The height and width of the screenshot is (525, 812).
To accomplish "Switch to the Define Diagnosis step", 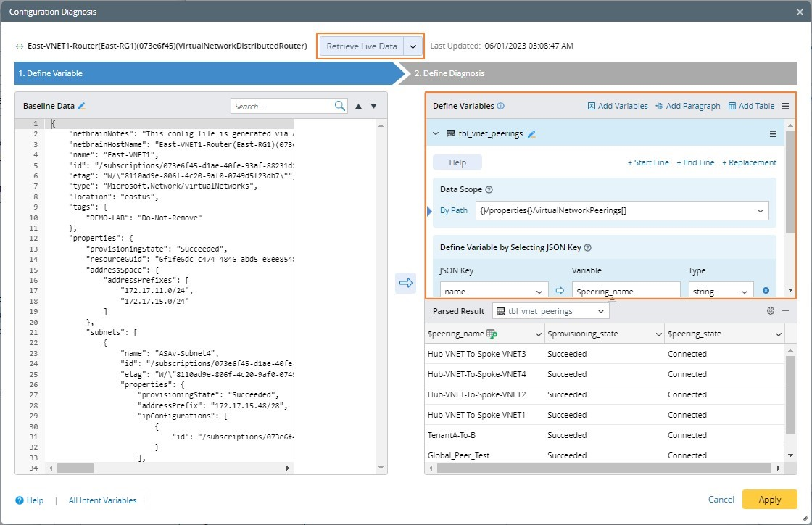I will pyautogui.click(x=449, y=73).
